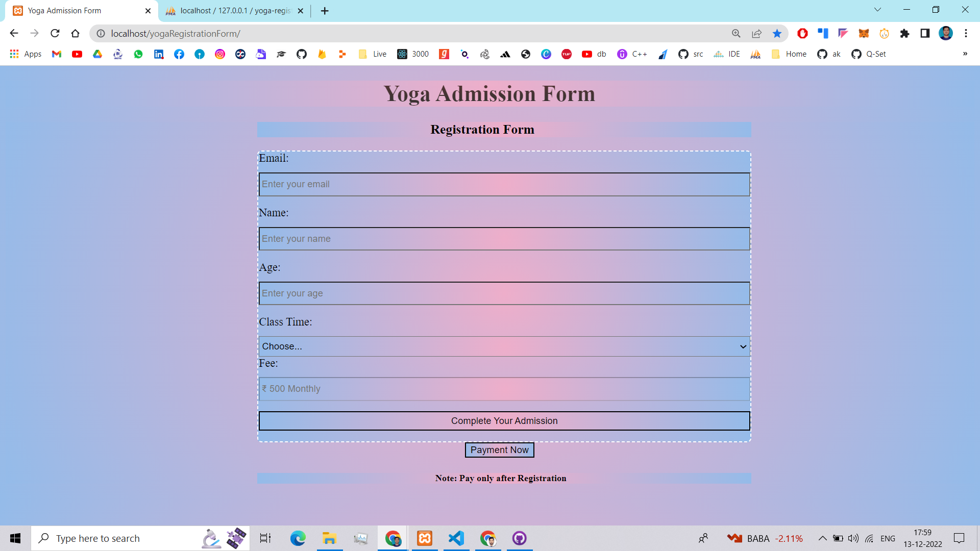Adjust the speaker volume from the taskbar
The image size is (980, 551).
(853, 538)
